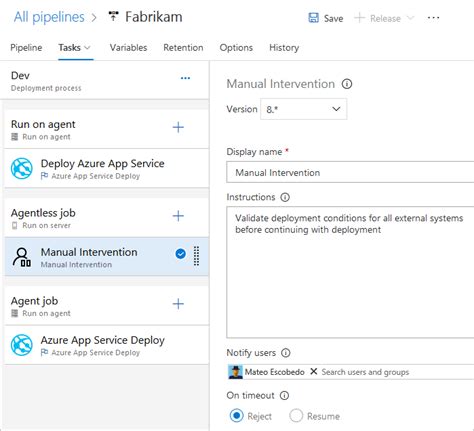Click the Manual Intervention person icon

[x=22, y=257]
